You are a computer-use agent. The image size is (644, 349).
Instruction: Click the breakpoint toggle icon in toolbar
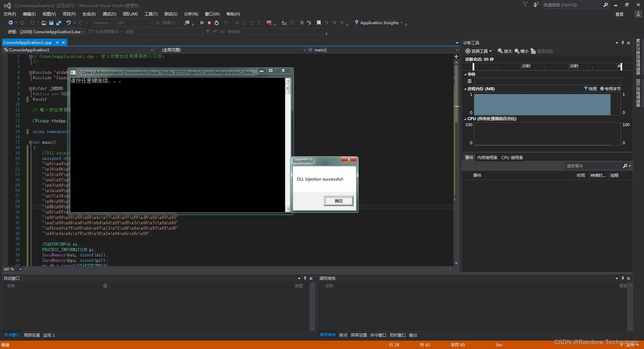269,23
